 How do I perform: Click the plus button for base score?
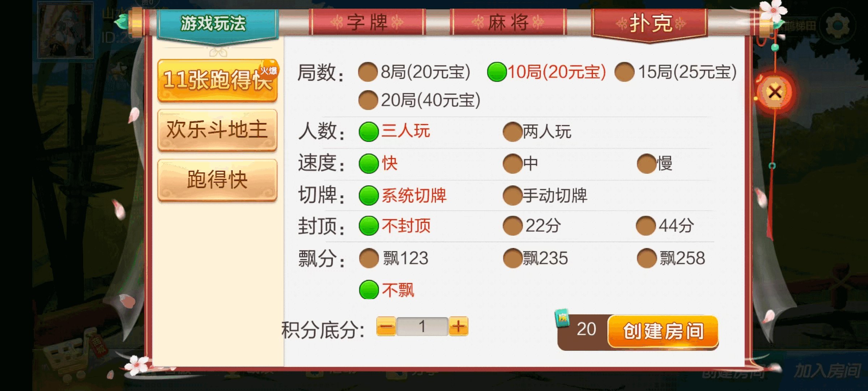click(458, 327)
